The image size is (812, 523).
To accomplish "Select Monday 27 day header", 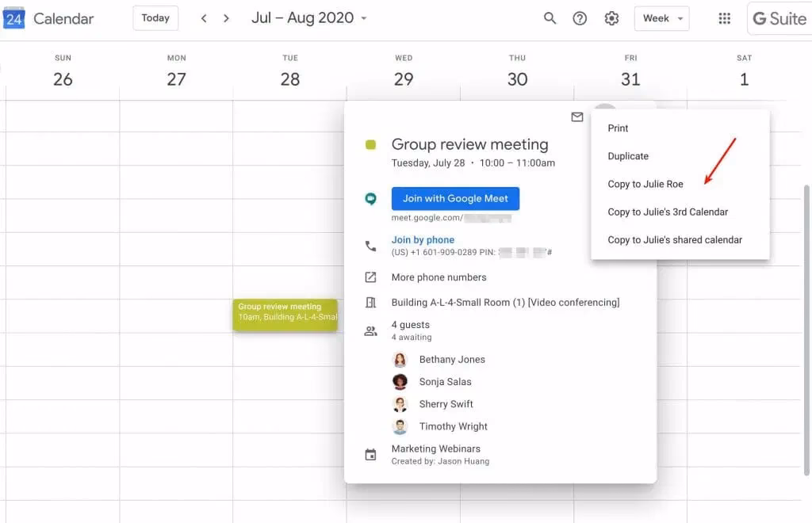I will click(x=176, y=71).
